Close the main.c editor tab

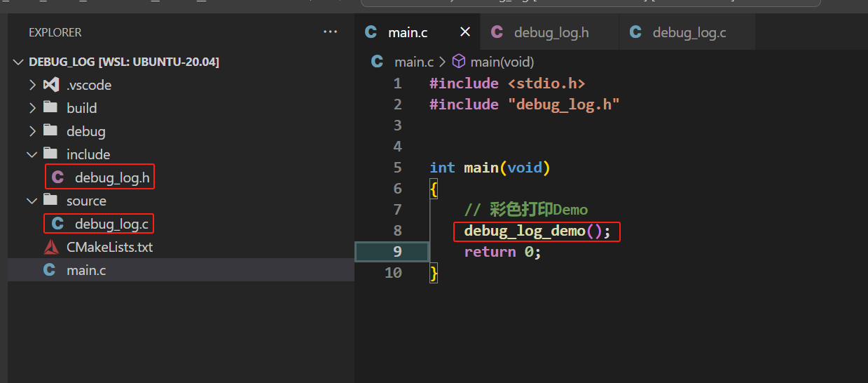point(465,32)
